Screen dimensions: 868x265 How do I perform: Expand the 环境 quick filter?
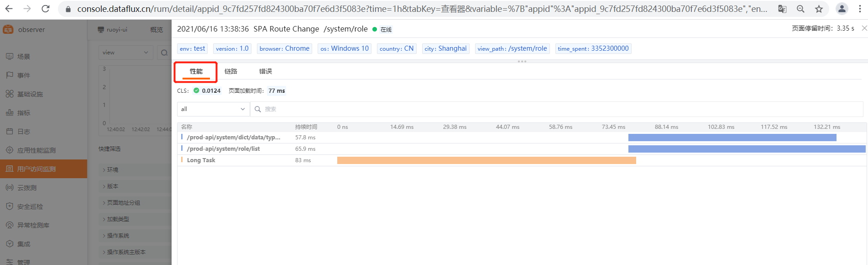[x=112, y=170]
